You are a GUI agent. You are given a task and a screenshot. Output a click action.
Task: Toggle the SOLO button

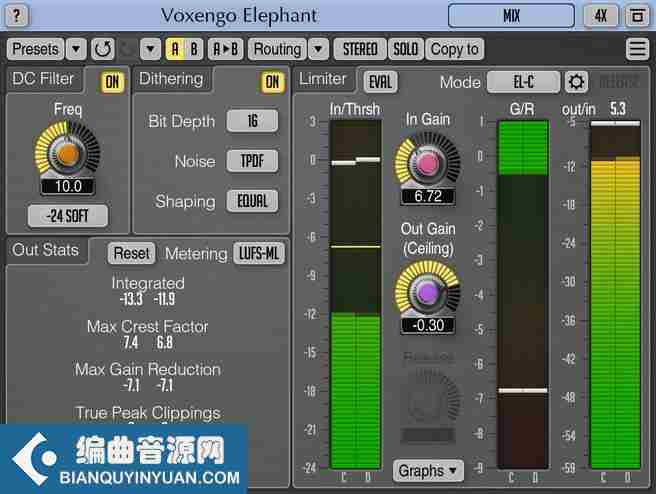406,49
